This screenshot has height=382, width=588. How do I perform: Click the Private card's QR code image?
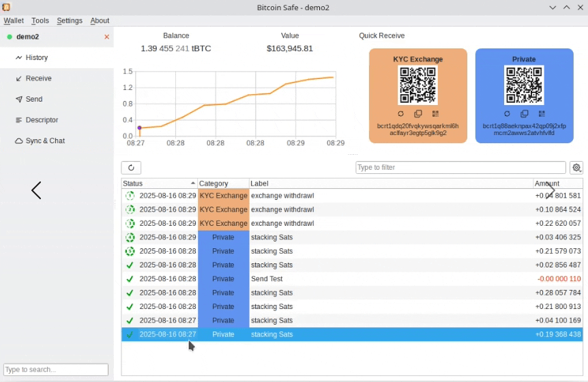coord(524,85)
